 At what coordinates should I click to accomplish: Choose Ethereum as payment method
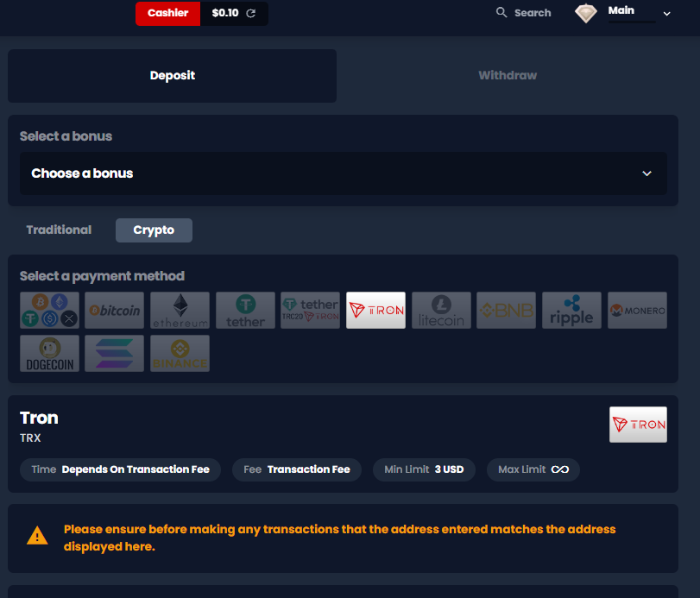click(x=180, y=310)
